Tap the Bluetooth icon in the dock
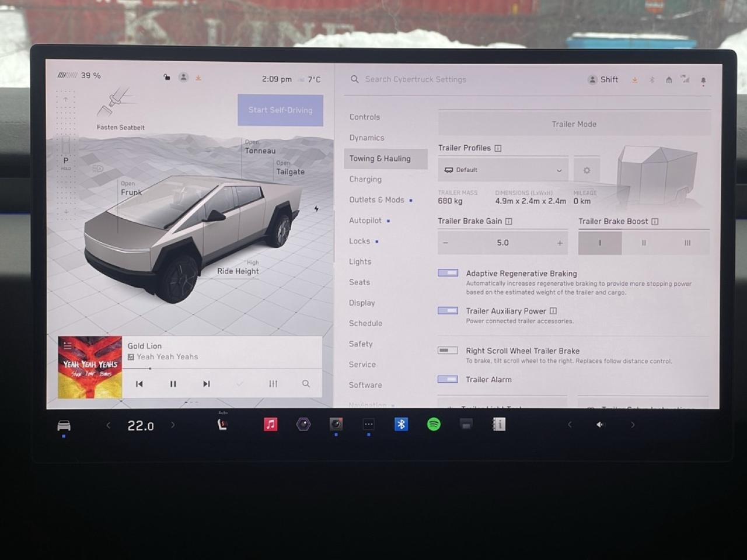 [x=401, y=424]
